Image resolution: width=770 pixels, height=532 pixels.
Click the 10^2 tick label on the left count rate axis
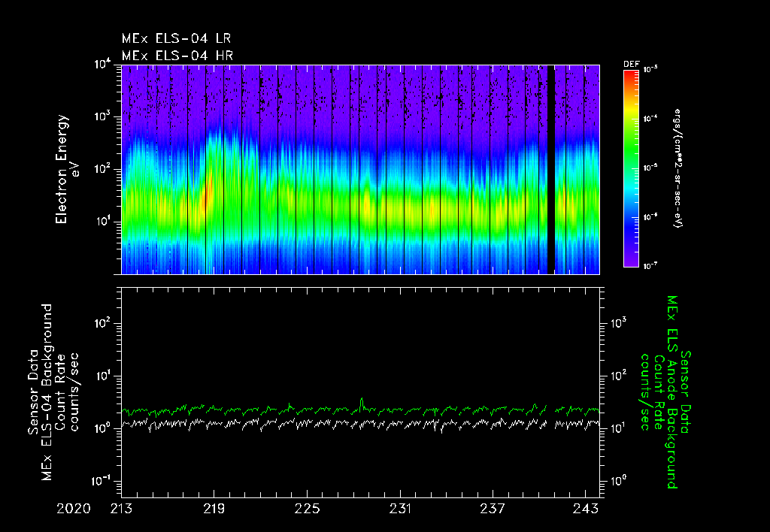coord(104,324)
